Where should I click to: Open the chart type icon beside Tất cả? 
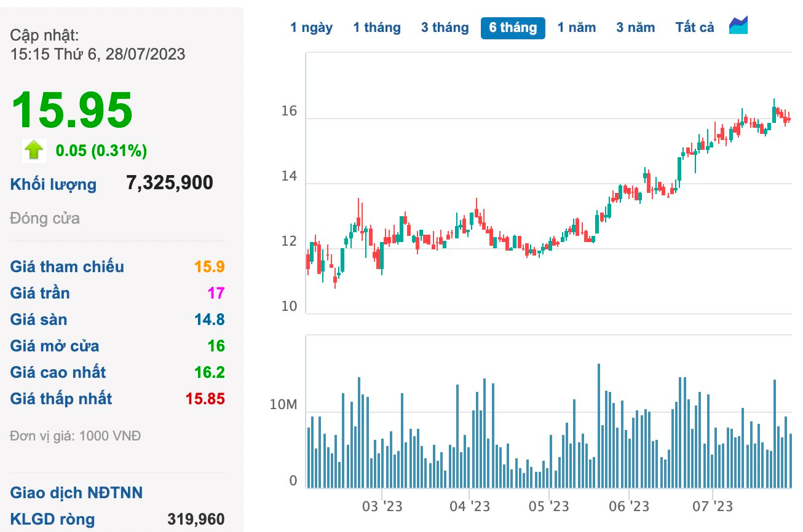point(738,25)
